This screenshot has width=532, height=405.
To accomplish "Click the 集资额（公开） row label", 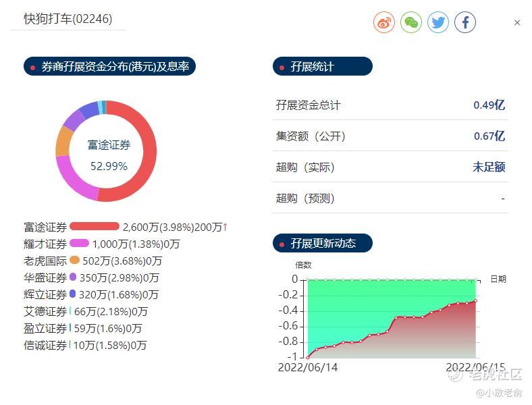I will [311, 136].
